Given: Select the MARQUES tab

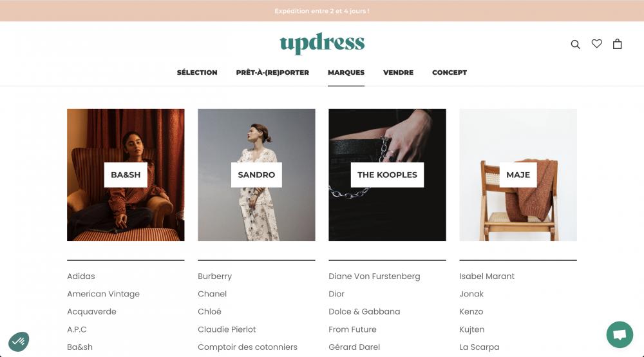Looking at the screenshot, I should pos(346,72).
